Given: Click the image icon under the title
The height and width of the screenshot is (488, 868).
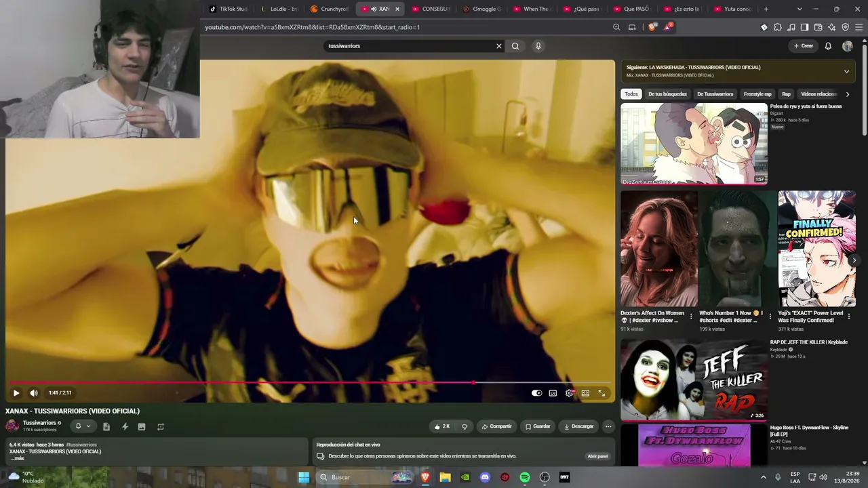Looking at the screenshot, I should point(142,426).
